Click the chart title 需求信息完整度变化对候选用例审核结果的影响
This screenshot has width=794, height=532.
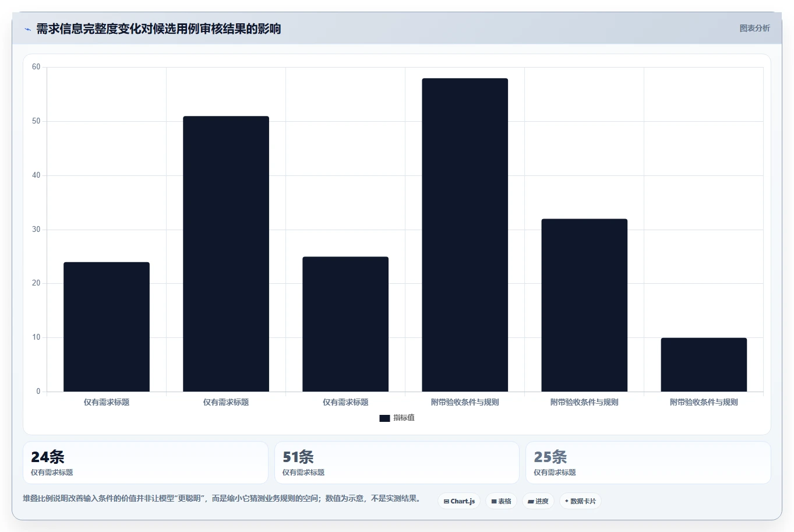pyautogui.click(x=158, y=29)
